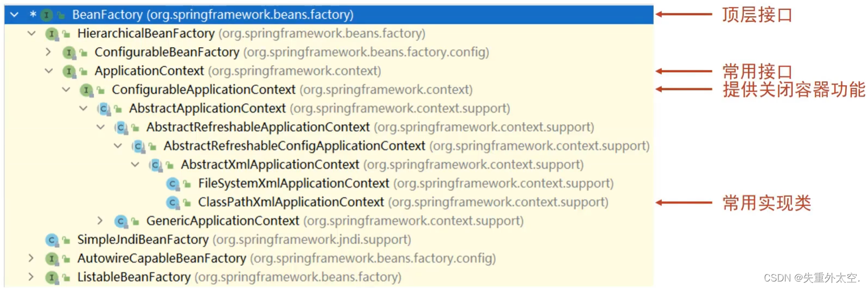Viewport: 868px width, 288px height.
Task: Click the SimpleJndiBeanFactory class icon
Action: [52, 240]
